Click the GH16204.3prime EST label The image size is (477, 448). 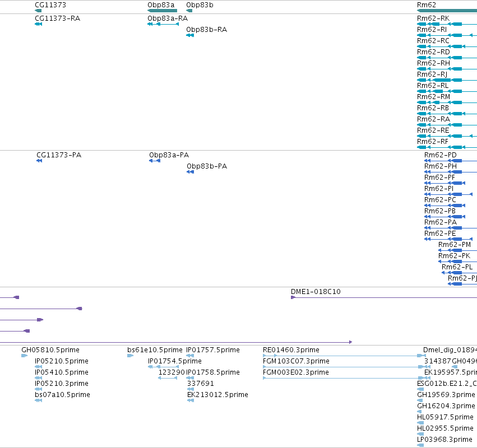tap(446, 407)
